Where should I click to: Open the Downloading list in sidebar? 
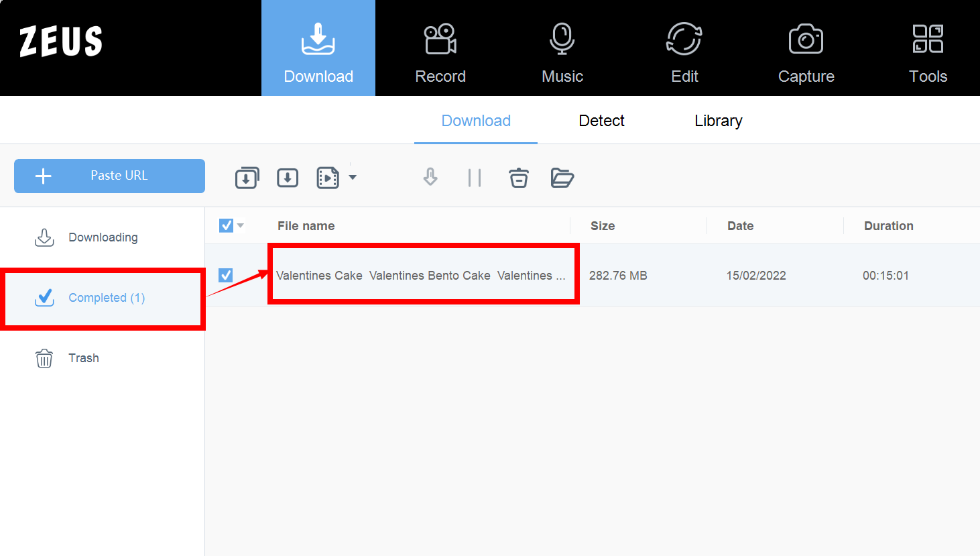pyautogui.click(x=103, y=237)
